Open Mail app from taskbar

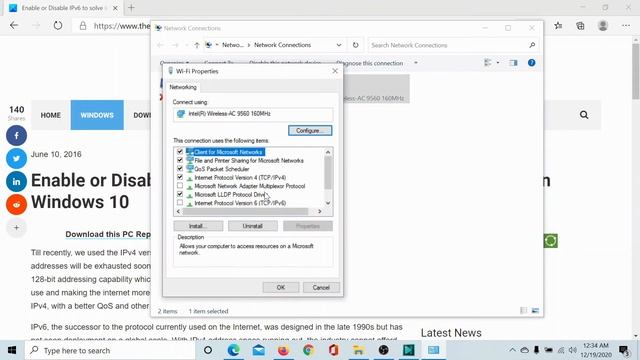[258, 350]
